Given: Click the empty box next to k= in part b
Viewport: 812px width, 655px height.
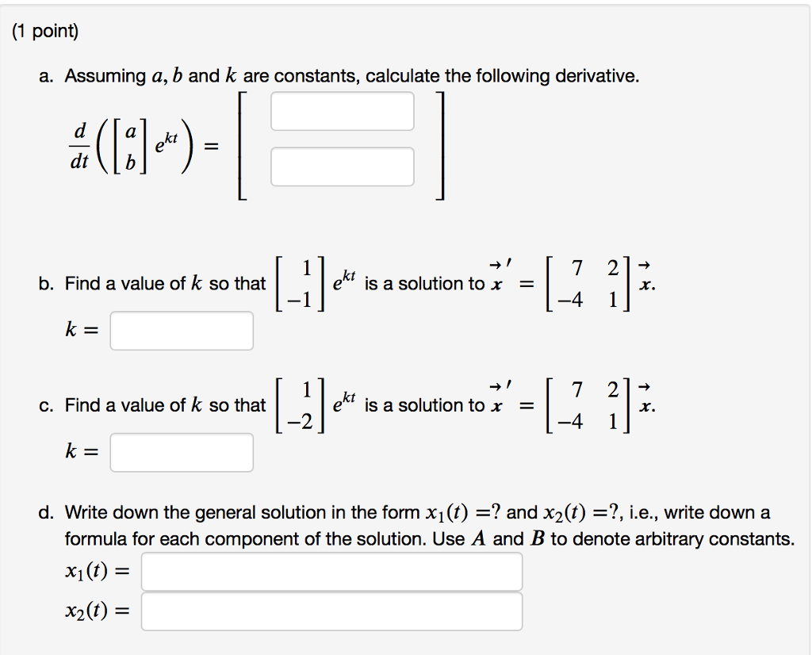Looking at the screenshot, I should (181, 331).
